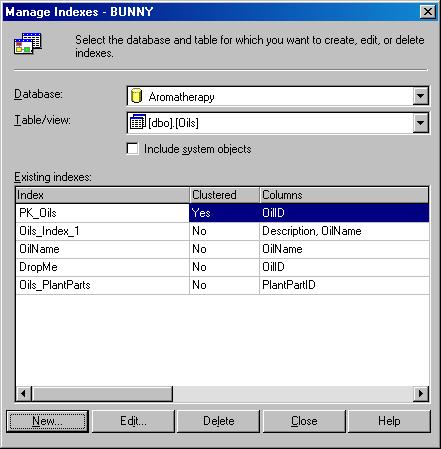Select the PK_Oils index row
The image size is (441, 449).
(x=222, y=213)
